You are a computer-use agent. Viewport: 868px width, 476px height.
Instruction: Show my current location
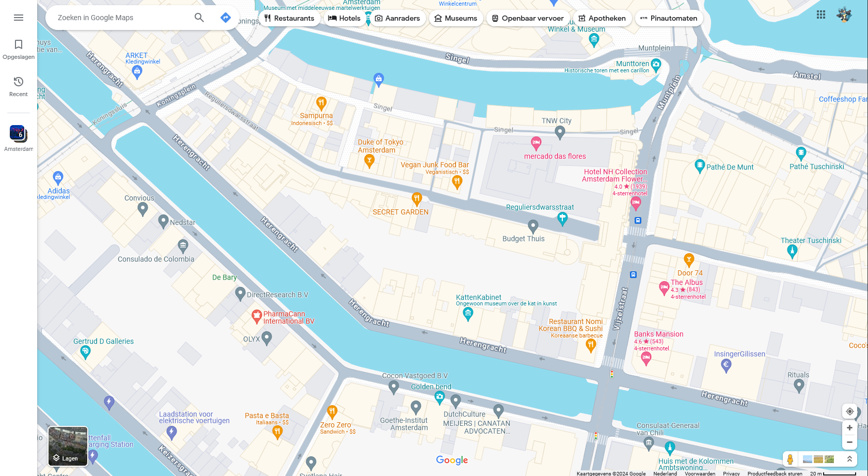pyautogui.click(x=849, y=411)
